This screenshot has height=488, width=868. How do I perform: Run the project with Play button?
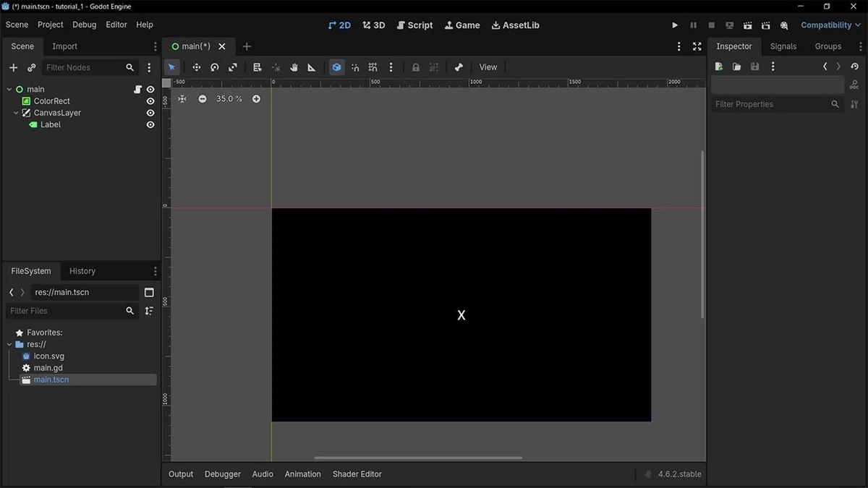tap(675, 25)
